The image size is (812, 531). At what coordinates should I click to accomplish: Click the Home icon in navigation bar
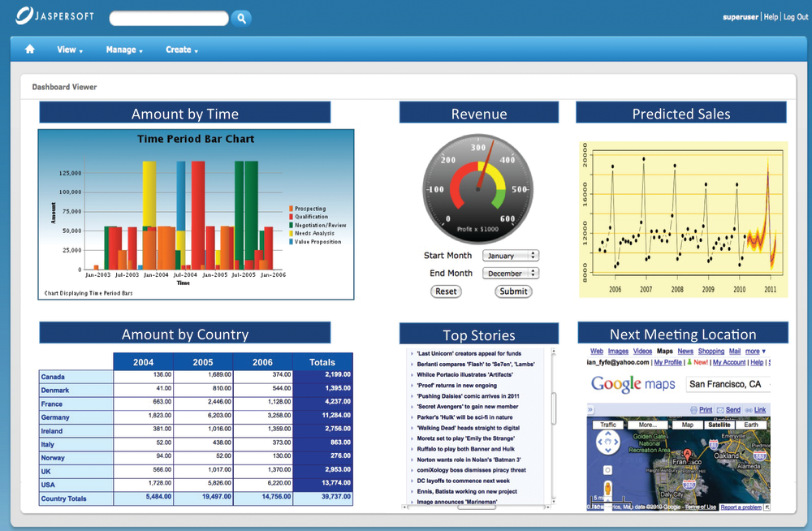pos(30,50)
